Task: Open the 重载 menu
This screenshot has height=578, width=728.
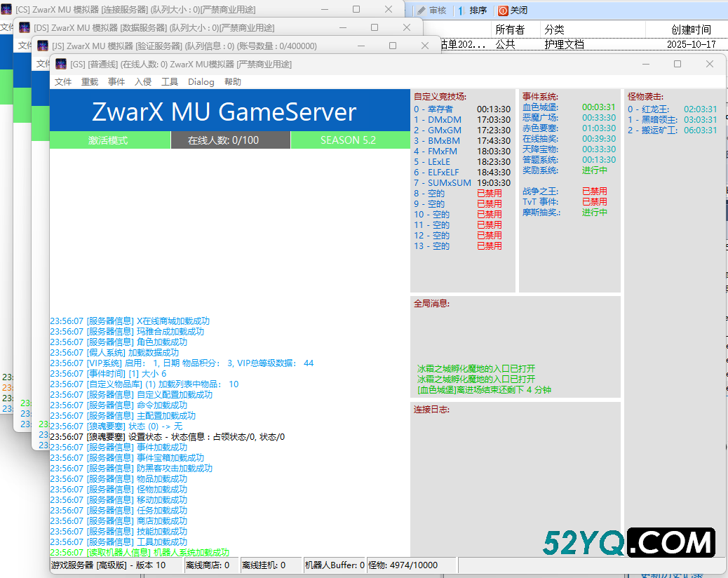Action: tap(90, 82)
